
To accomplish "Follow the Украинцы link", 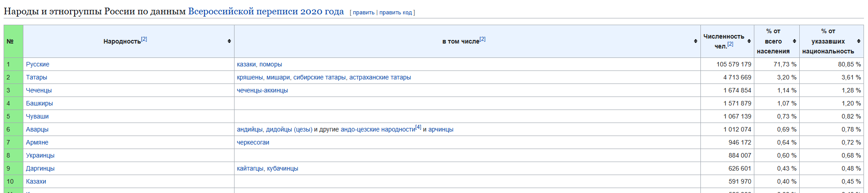I will pyautogui.click(x=40, y=155).
